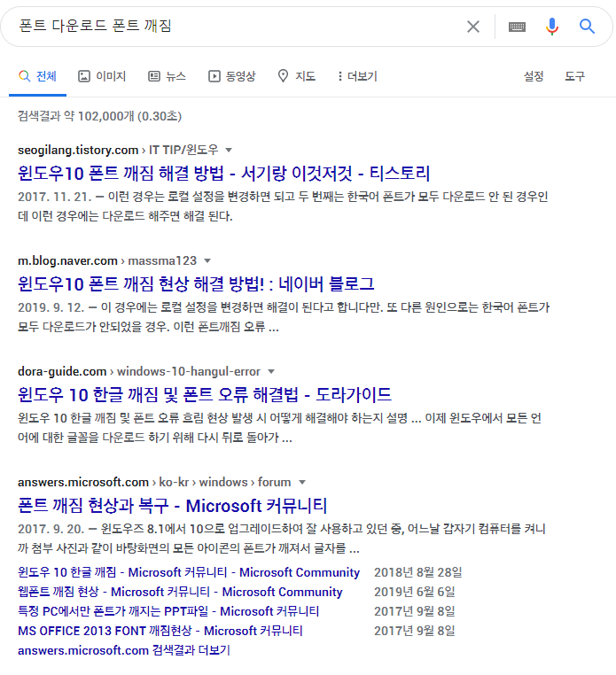The height and width of the screenshot is (675, 616).
Task: Open the 네이버 블로그 폰트 깨짐 현상 result
Action: point(196,283)
